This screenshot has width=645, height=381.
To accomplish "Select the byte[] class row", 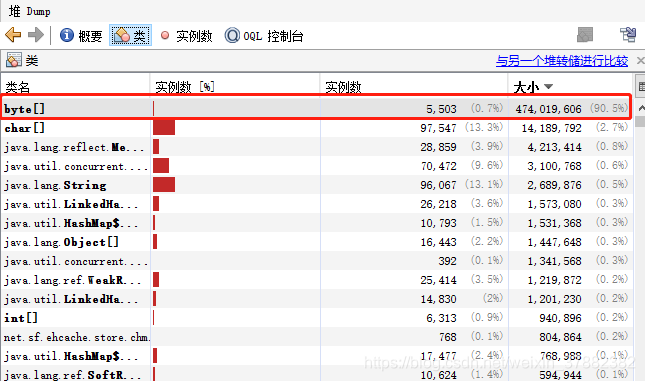I will point(317,109).
